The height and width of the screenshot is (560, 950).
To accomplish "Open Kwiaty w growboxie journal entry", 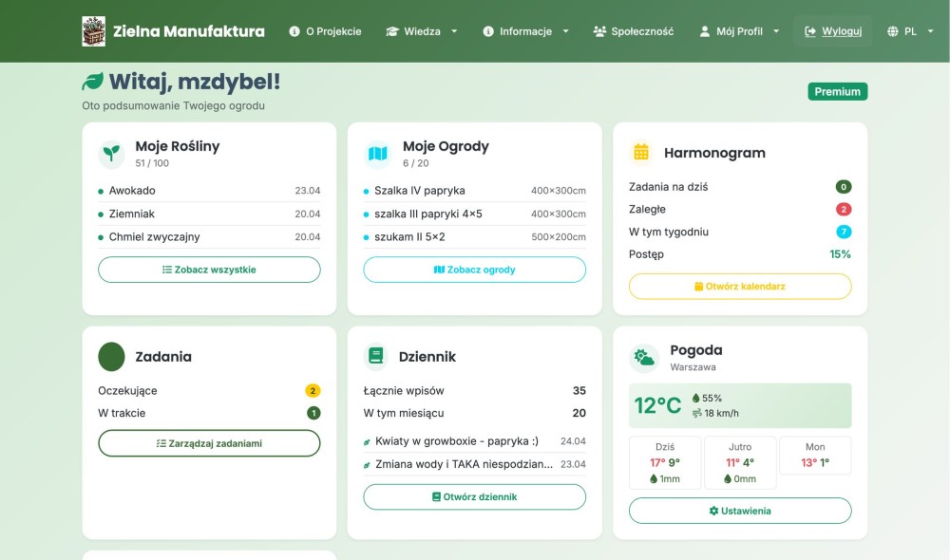I will (x=474, y=441).
